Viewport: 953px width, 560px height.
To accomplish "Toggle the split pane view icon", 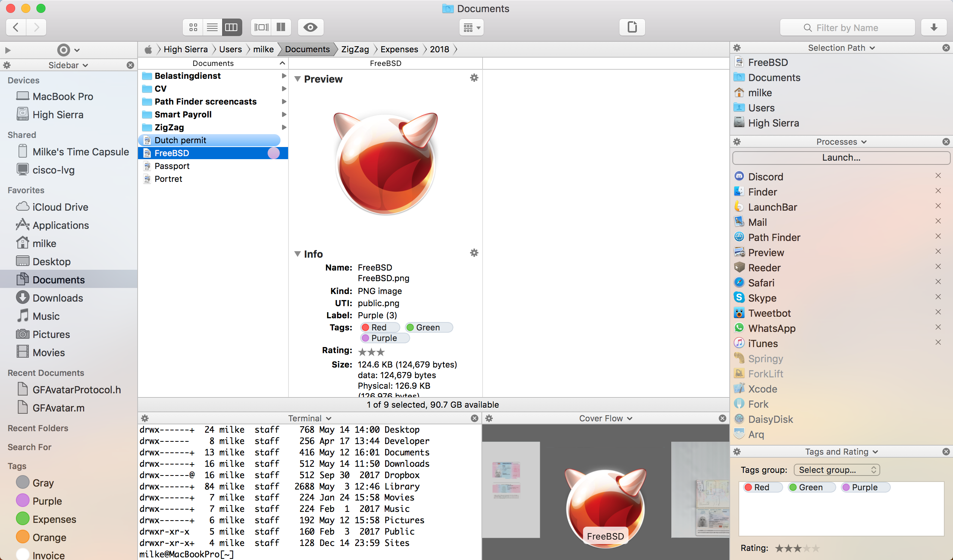I will (281, 27).
